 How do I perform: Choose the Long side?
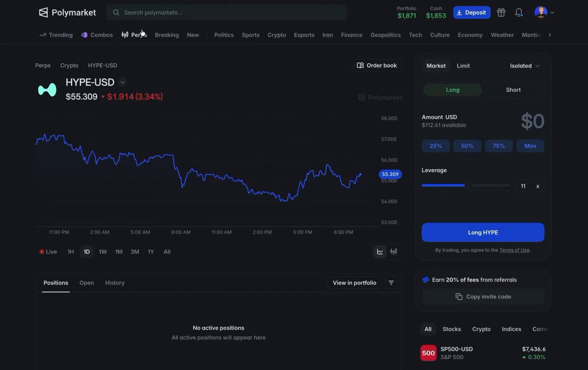tap(453, 90)
